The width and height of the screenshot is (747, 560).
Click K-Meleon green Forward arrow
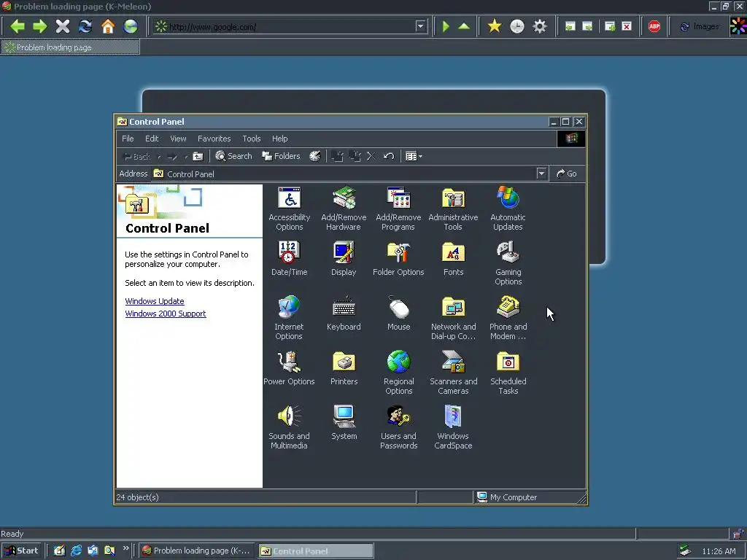tap(40, 26)
